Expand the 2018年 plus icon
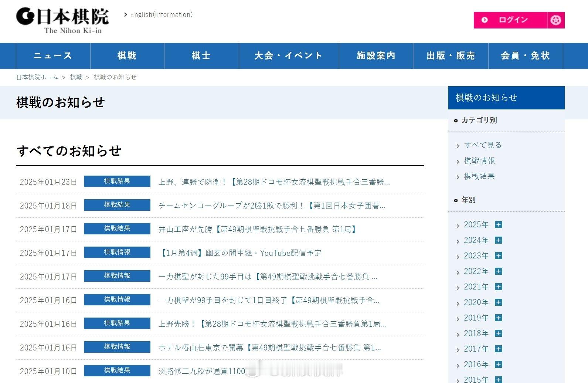 click(x=499, y=333)
